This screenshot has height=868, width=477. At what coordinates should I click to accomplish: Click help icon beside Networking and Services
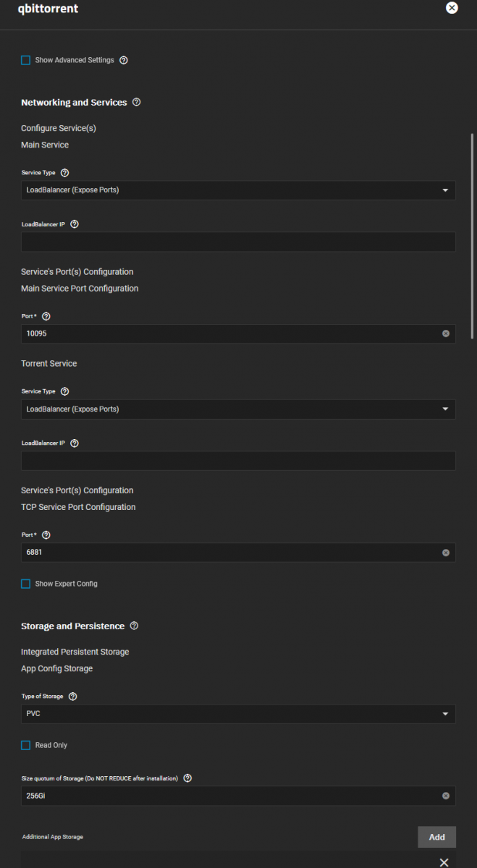[x=137, y=103]
